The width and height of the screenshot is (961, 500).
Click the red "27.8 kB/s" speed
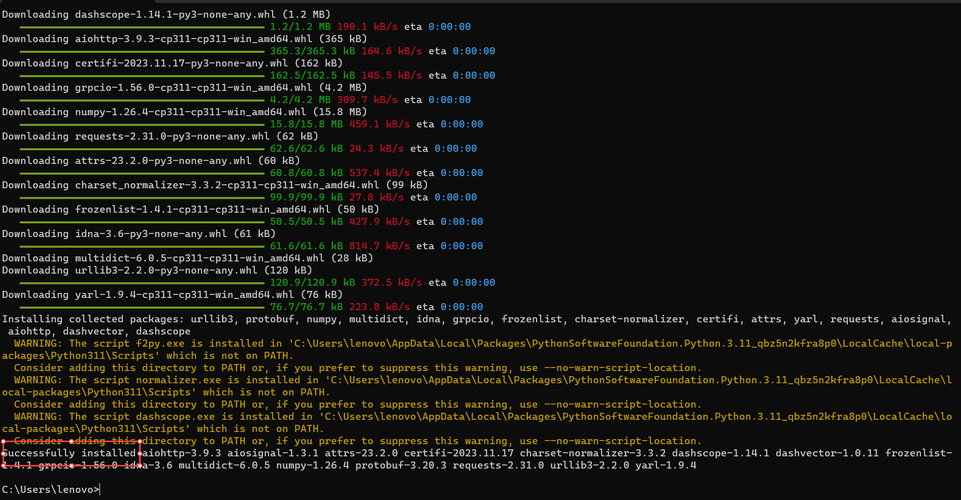coord(376,197)
